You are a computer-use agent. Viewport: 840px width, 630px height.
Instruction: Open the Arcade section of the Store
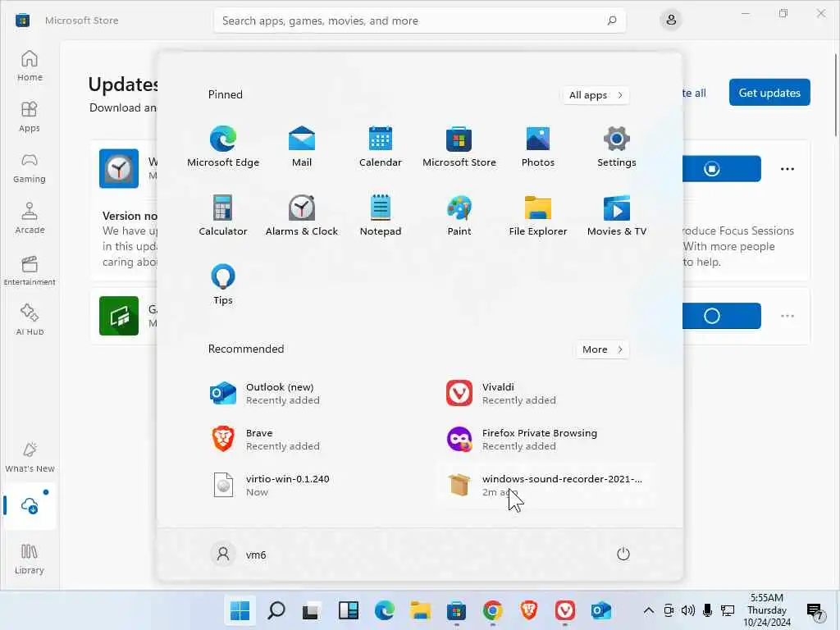coord(30,218)
